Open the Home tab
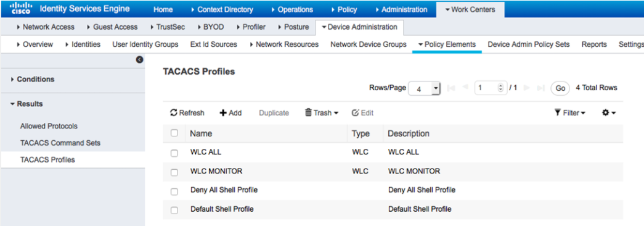Screen dimensions: 644x226 (x=163, y=9)
